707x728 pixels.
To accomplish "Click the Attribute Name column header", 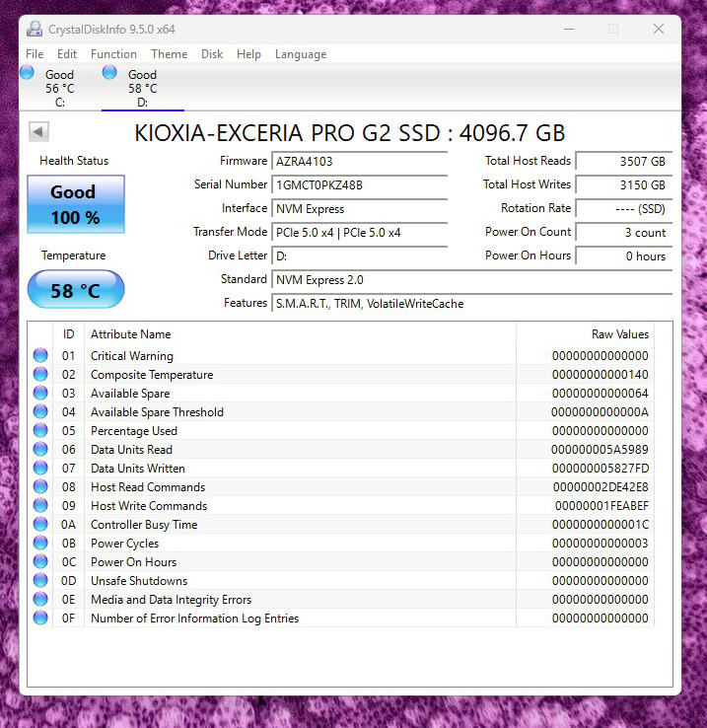I will [x=131, y=334].
